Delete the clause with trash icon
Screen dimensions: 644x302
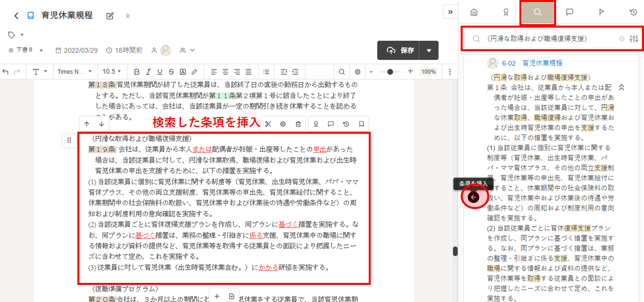pyautogui.click(x=298, y=124)
